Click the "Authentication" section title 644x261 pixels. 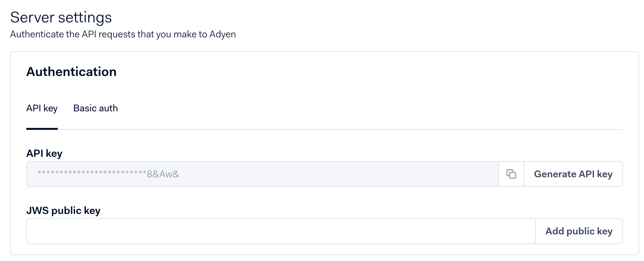71,72
